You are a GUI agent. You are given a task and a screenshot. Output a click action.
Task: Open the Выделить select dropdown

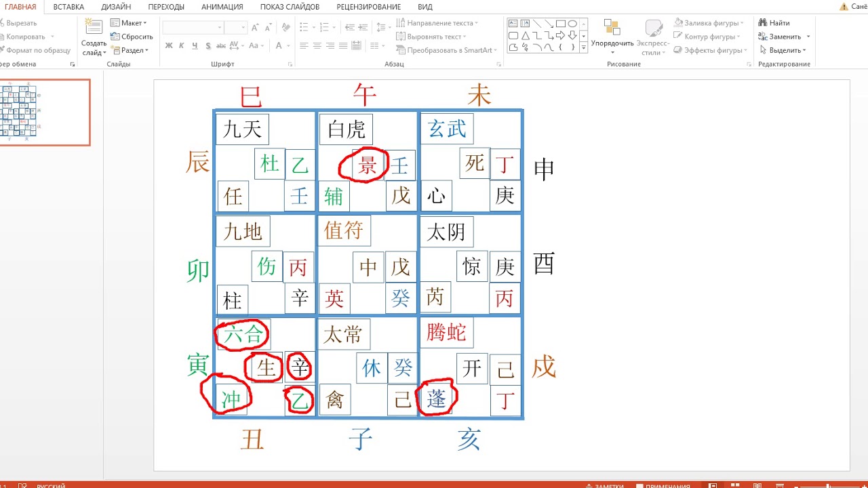(x=783, y=50)
